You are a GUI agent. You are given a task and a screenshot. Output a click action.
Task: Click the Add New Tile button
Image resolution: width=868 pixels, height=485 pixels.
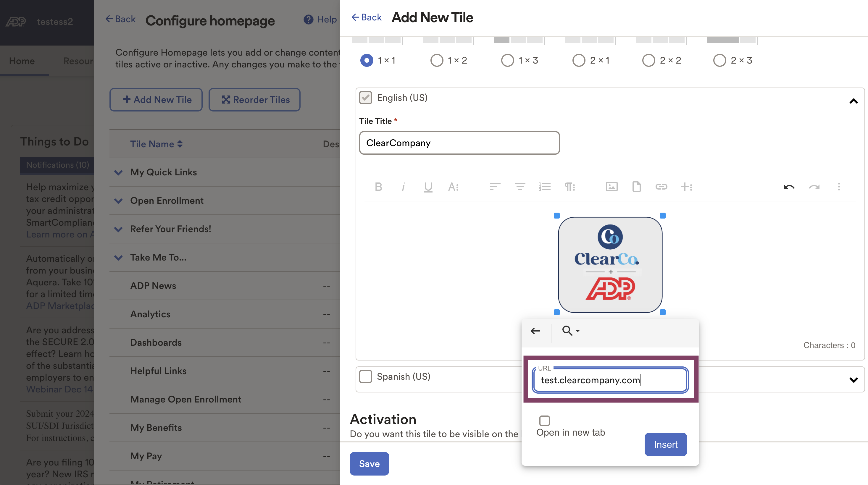coord(156,100)
